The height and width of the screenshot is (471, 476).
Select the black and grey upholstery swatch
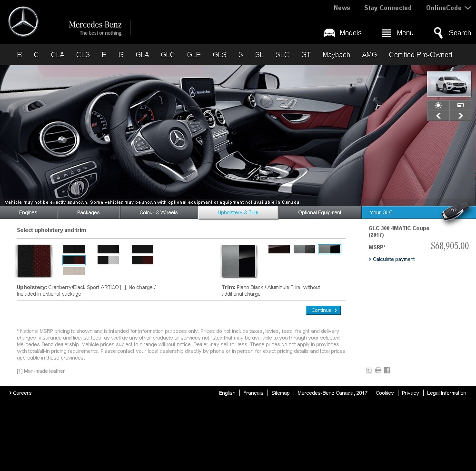[x=109, y=260]
